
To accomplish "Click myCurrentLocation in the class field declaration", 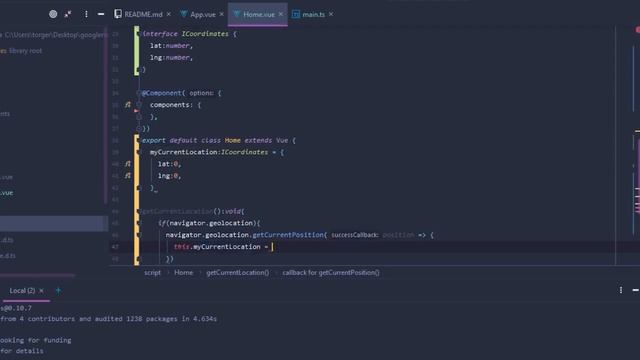I will 184,152.
